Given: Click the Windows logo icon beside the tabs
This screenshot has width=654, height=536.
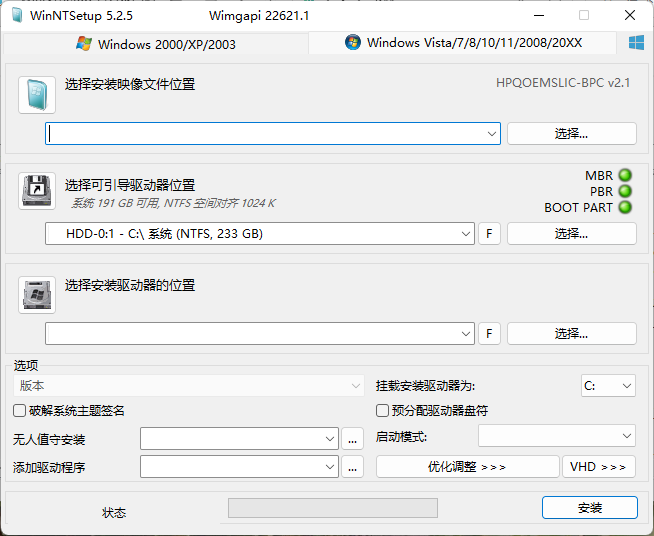Looking at the screenshot, I should click(x=636, y=43).
